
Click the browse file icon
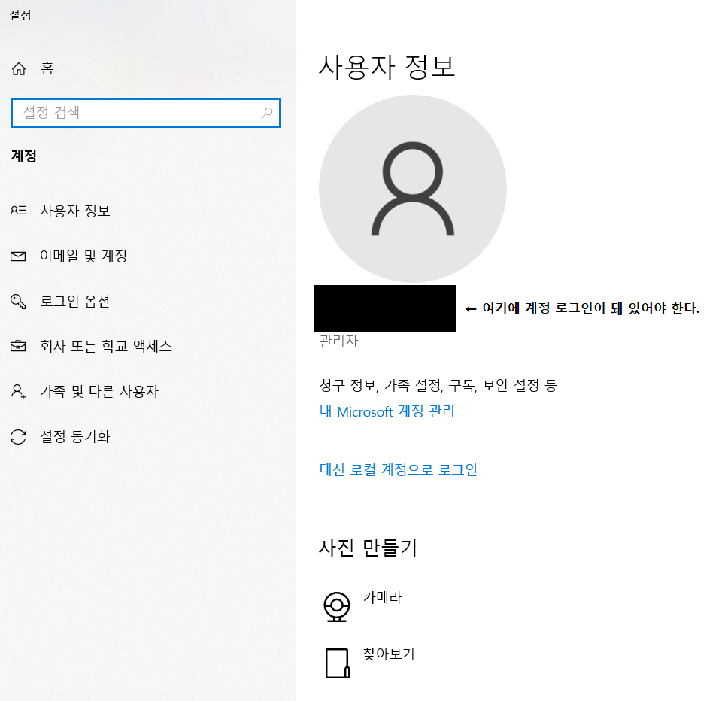click(338, 663)
